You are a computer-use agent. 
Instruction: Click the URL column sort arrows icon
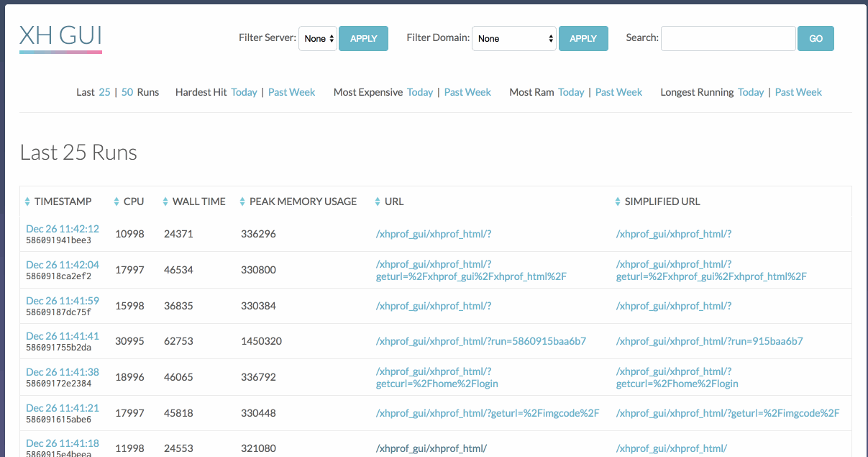pyautogui.click(x=378, y=202)
